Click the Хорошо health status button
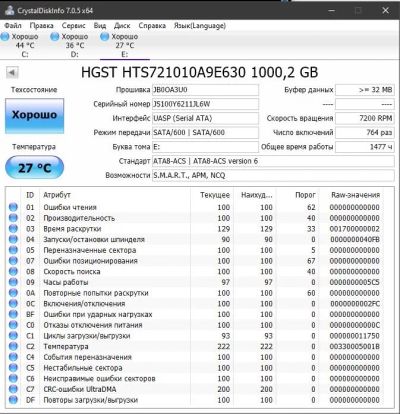This screenshot has height=414, width=400. (x=34, y=116)
